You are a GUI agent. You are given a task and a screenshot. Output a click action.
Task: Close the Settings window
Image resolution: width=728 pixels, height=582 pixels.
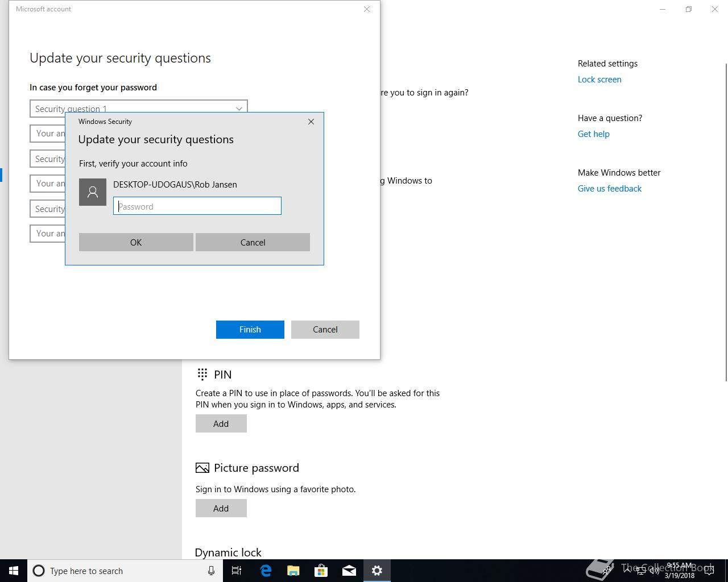point(715,9)
